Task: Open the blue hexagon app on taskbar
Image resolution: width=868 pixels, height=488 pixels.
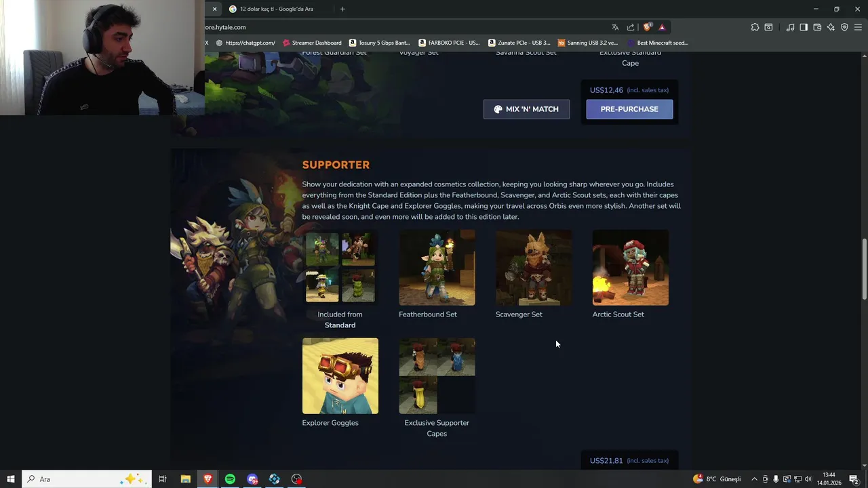Action: (275, 479)
